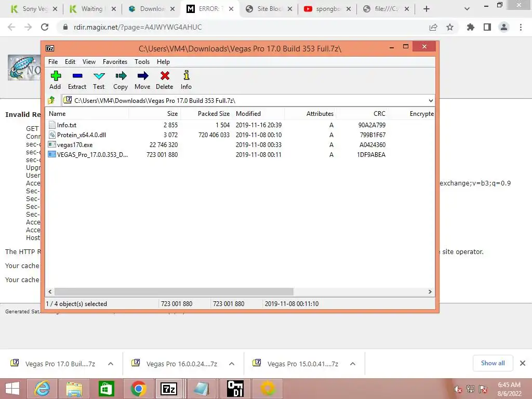
Task: Open the Chrome profile avatar
Action: point(504,27)
